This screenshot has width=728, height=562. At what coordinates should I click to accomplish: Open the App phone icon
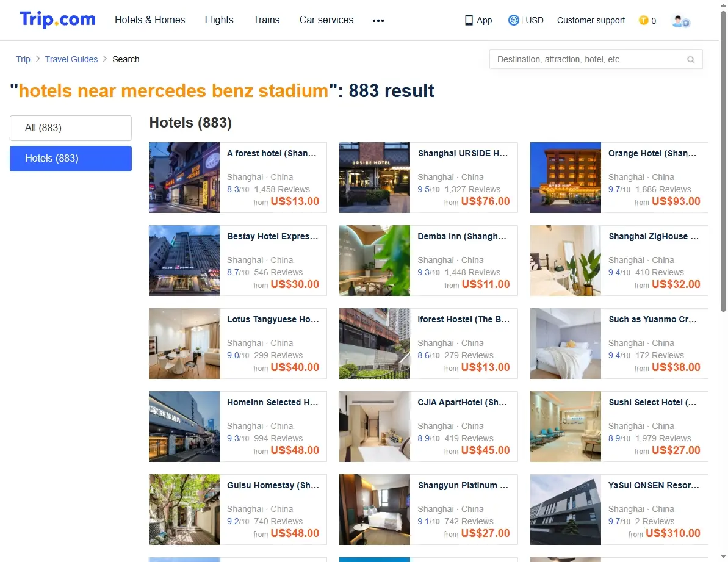tap(469, 20)
